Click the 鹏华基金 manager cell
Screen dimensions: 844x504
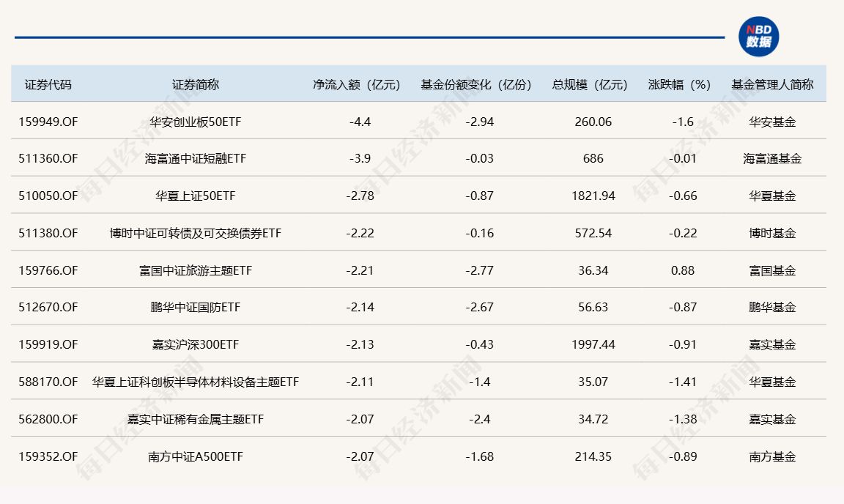[772, 308]
